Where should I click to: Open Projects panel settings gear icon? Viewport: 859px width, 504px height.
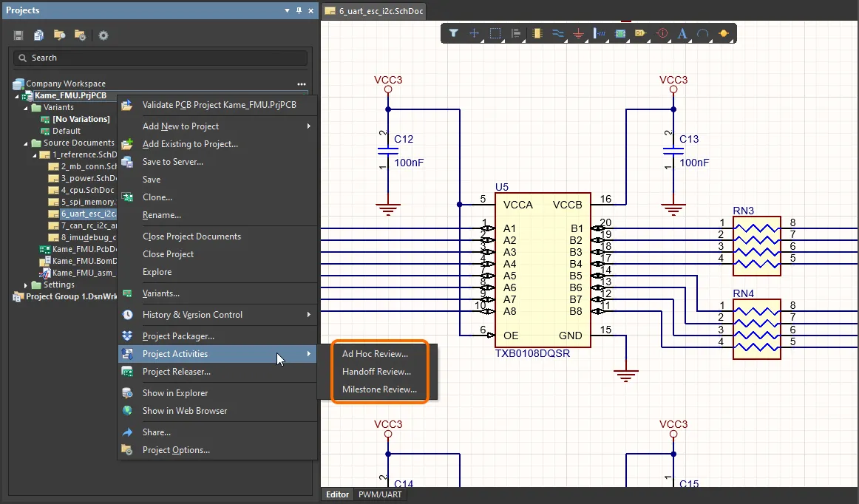(103, 35)
